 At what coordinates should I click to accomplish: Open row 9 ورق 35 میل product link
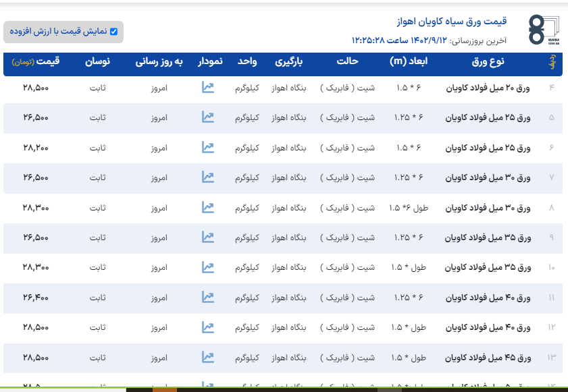tap(488, 237)
